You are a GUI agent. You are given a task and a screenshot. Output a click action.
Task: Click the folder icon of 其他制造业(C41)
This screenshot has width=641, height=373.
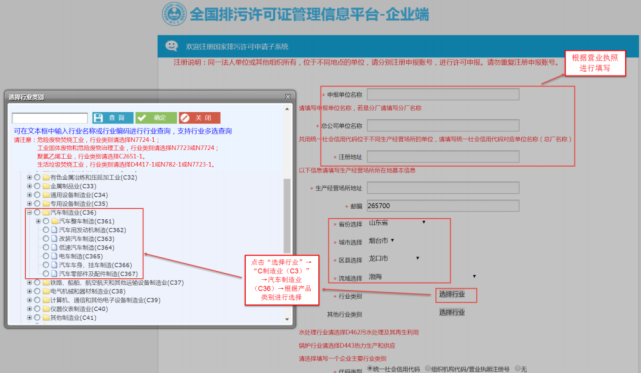coord(46,317)
